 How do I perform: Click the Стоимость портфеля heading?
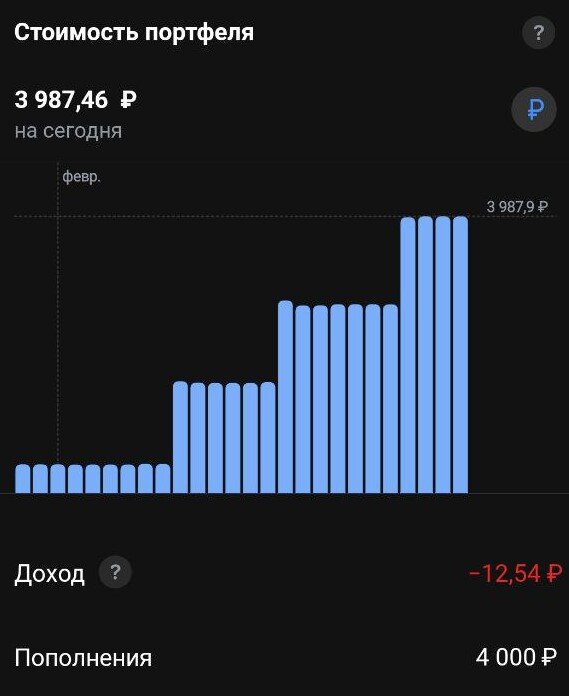(x=134, y=33)
